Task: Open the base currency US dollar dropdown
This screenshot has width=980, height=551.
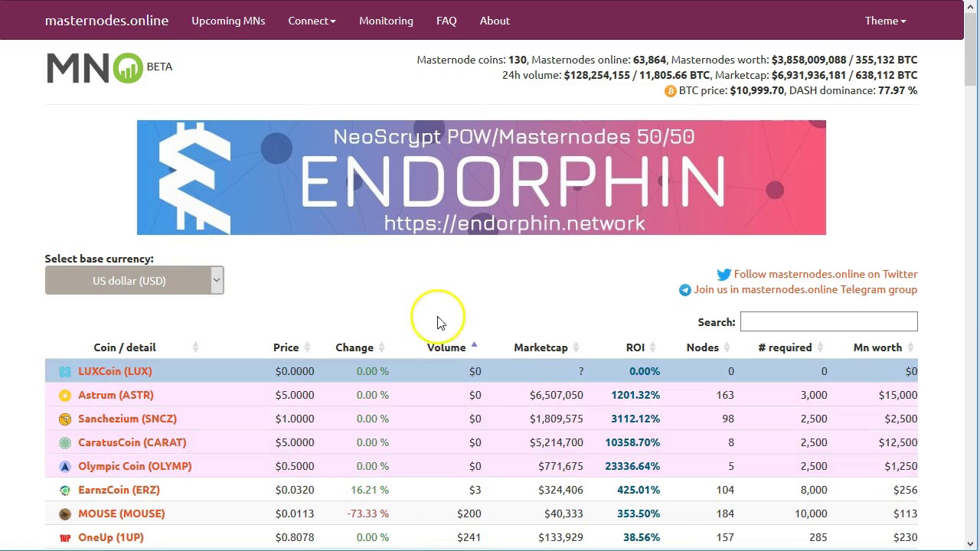Action: [x=134, y=281]
